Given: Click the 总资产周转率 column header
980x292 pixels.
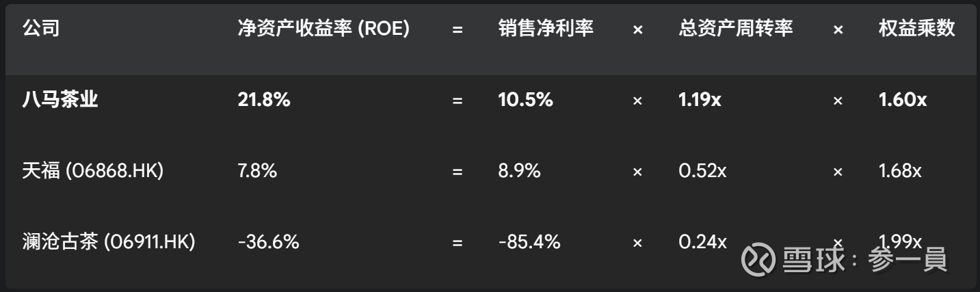Looking at the screenshot, I should pos(736,29).
